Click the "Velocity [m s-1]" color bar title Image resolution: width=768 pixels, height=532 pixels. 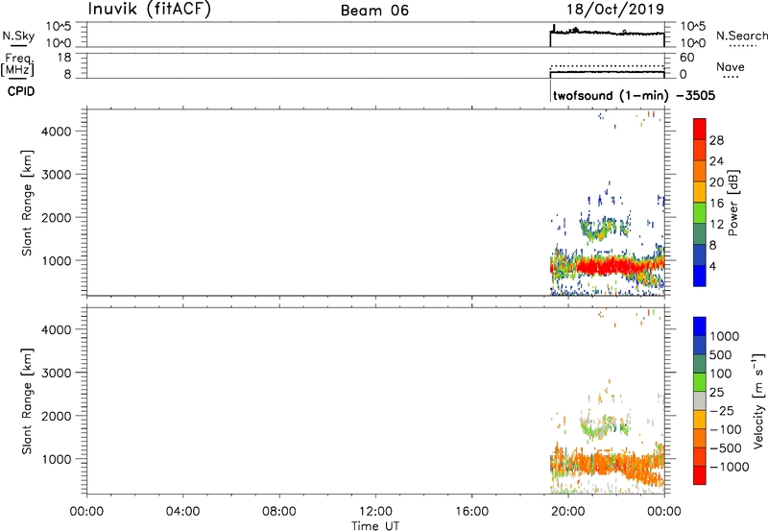coord(758,400)
